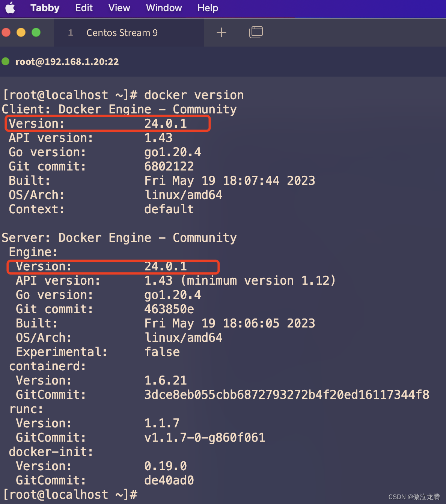
Task: Open the Edit menu
Action: [84, 8]
